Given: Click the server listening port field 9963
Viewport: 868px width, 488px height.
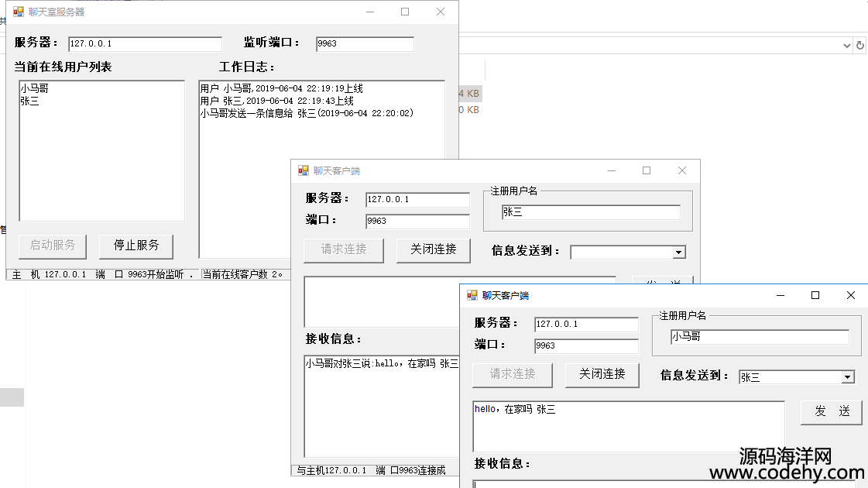Looking at the screenshot, I should pos(364,44).
